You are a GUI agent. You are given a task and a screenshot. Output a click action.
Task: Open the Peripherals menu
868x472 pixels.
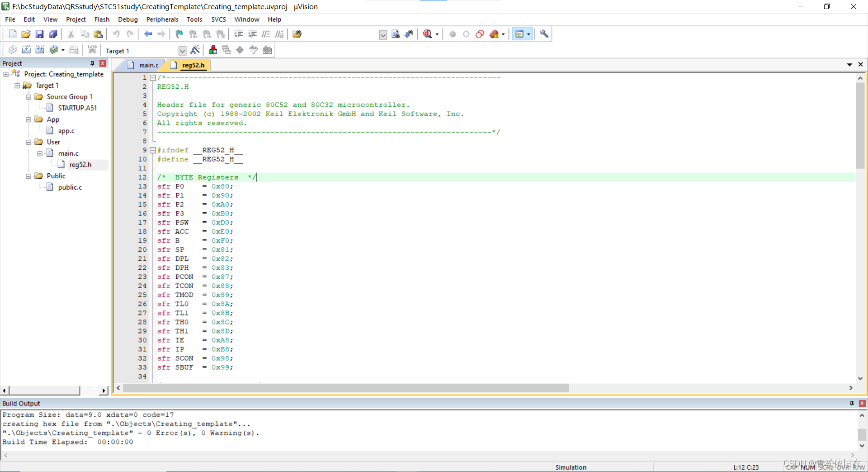162,19
